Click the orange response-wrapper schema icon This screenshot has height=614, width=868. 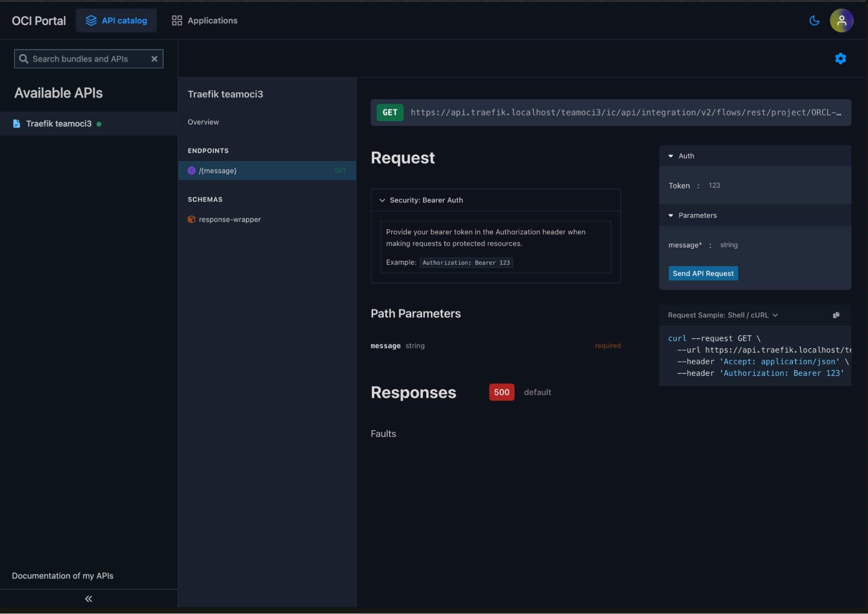[x=191, y=219]
